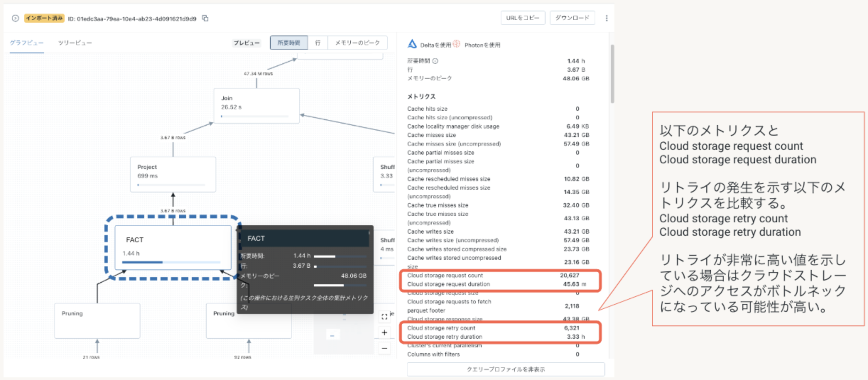This screenshot has width=868, height=380.
Task: Select the 行 metric toggle
Action: point(318,43)
